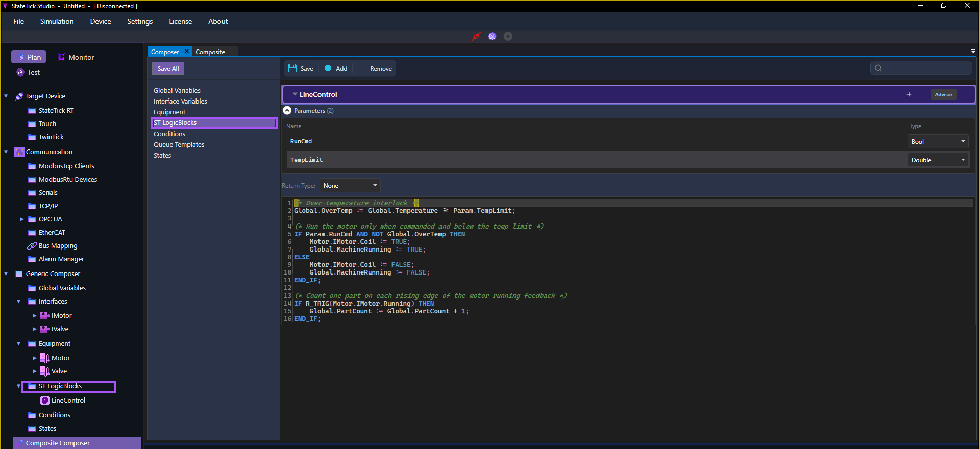Collapse the Communication node

coord(6,152)
